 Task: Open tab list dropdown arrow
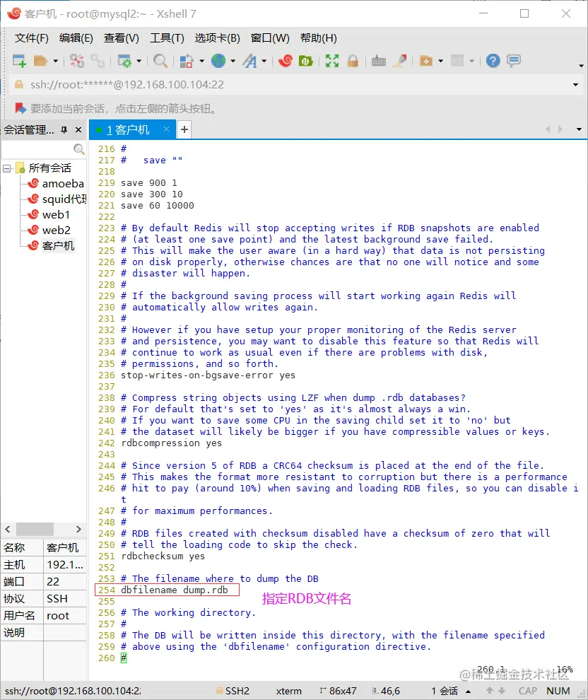point(579,129)
